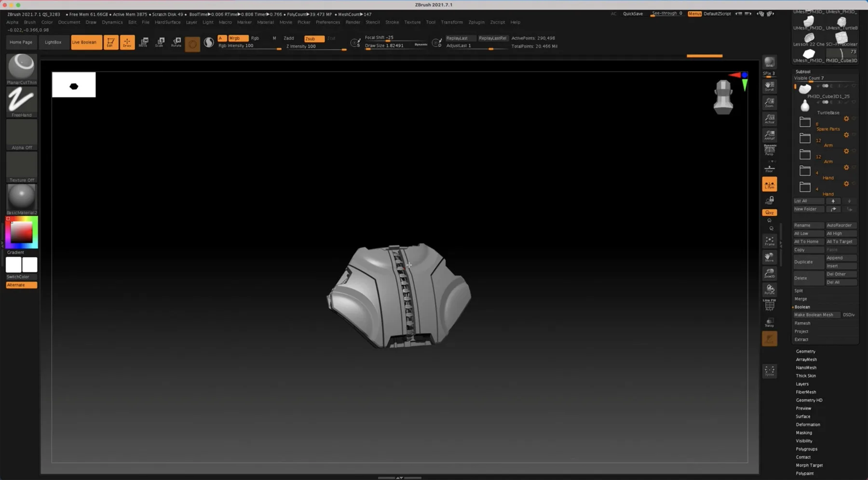Click the Transp transparency icon
868x480 pixels.
(x=770, y=321)
